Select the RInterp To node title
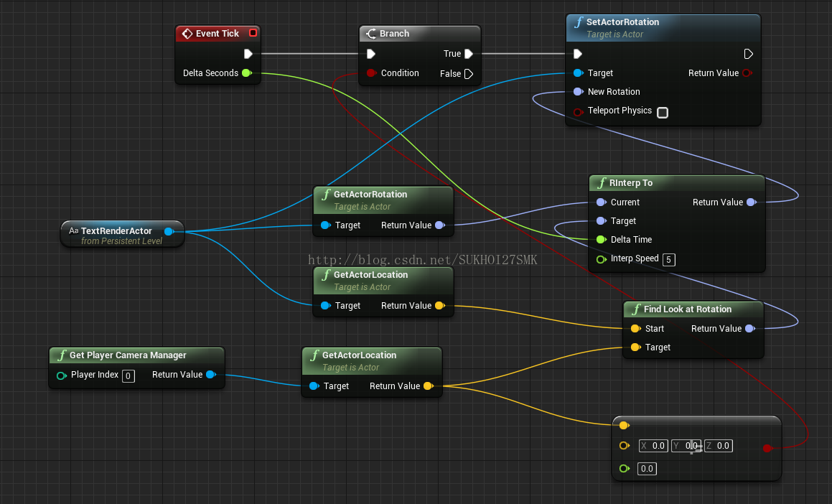Screen dimensions: 832x504 (x=631, y=183)
